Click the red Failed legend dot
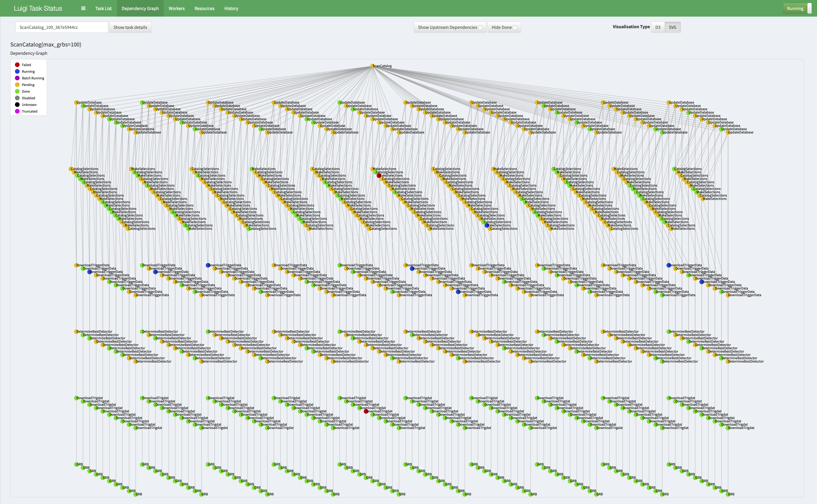The image size is (817, 504). 17,65
